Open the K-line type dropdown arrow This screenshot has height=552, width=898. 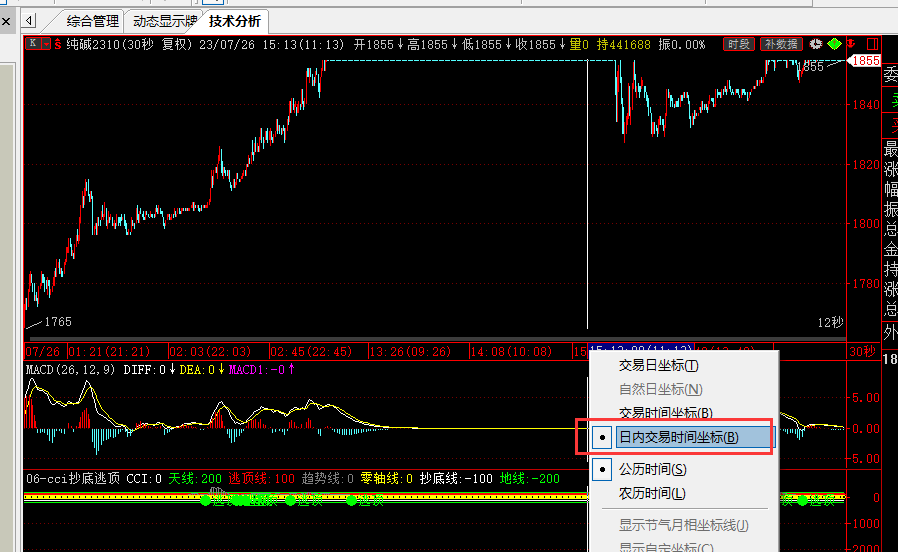[46, 44]
